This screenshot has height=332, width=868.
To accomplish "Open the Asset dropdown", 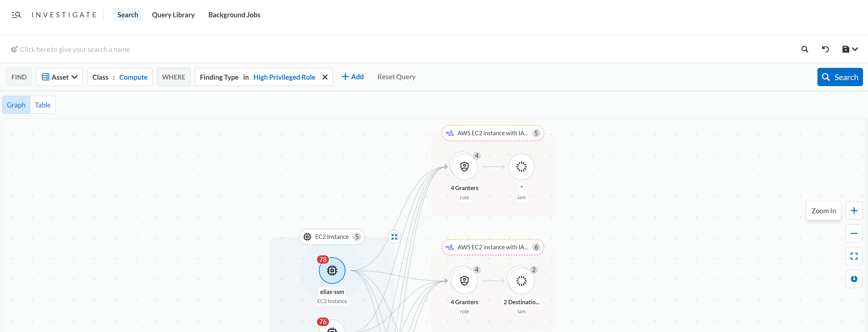I will pyautogui.click(x=60, y=77).
